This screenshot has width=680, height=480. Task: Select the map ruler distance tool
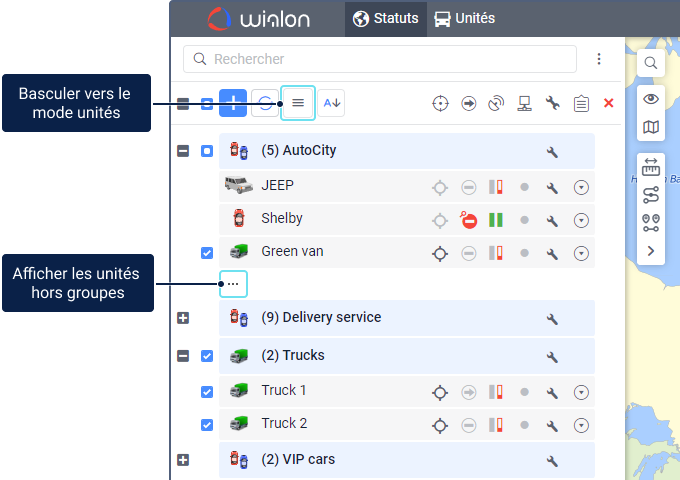(651, 167)
